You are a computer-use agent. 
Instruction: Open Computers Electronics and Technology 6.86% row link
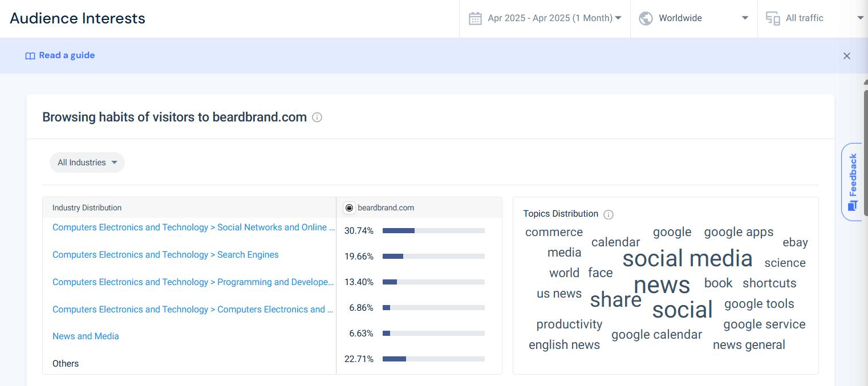click(x=193, y=309)
